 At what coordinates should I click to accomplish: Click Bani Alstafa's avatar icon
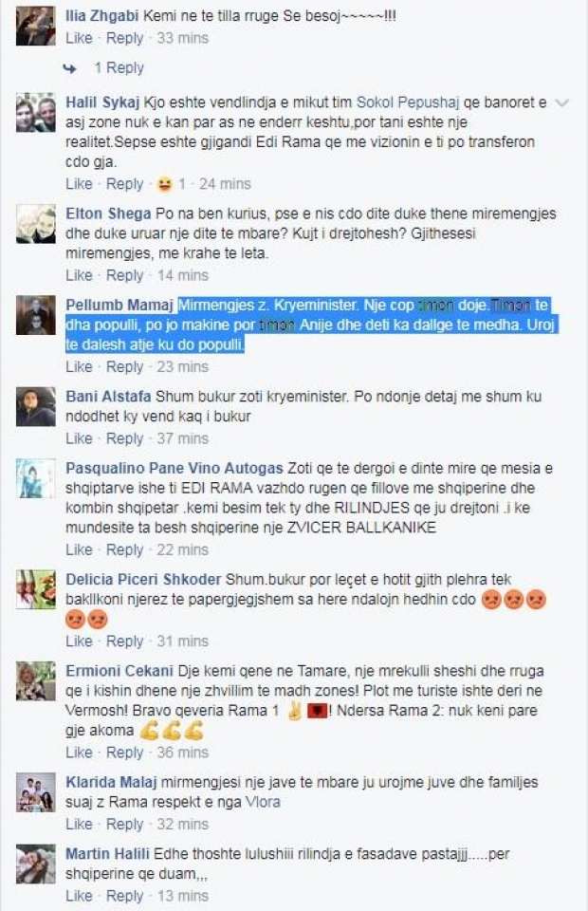[x=36, y=407]
